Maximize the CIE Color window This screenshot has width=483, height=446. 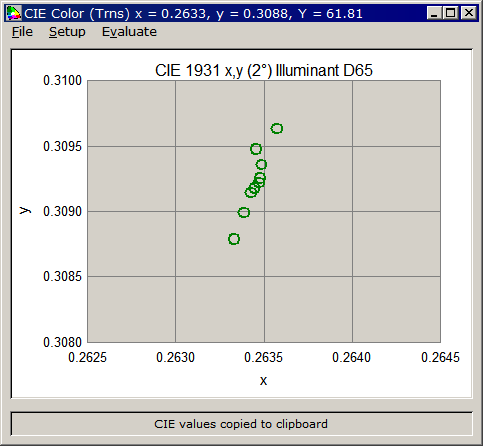click(450, 13)
